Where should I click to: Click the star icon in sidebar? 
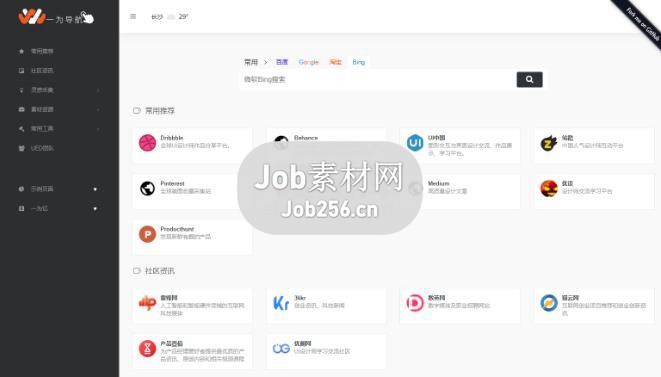tap(21, 51)
